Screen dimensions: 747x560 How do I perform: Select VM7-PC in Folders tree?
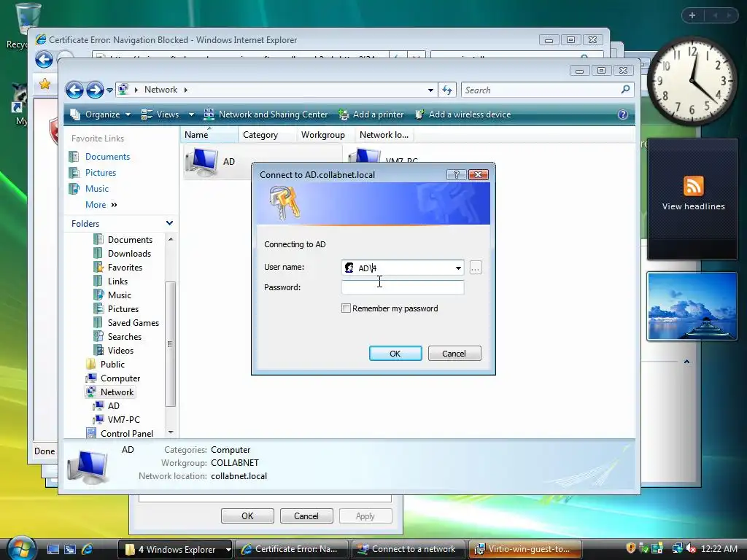click(x=123, y=419)
